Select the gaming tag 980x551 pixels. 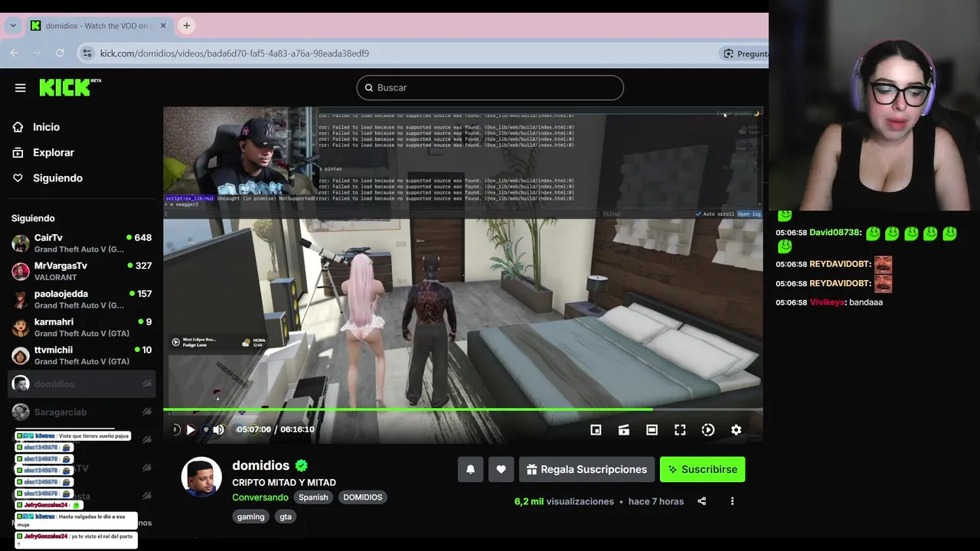point(250,517)
